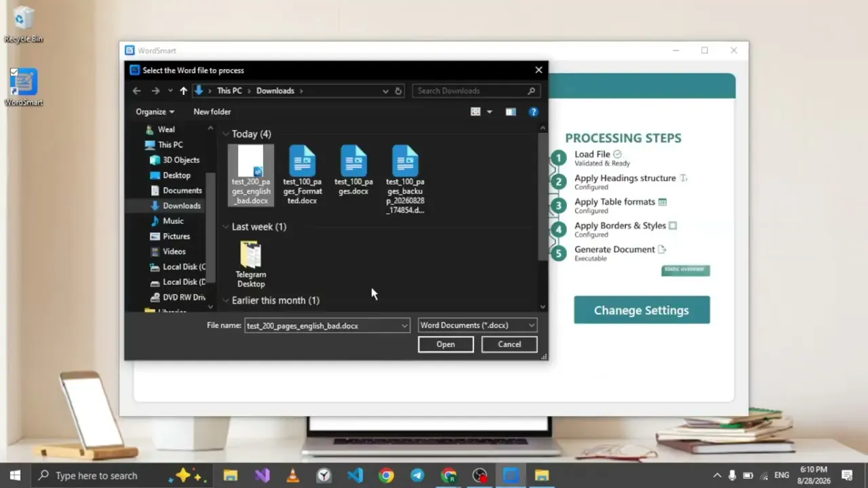Select the test_100_pages_Formatted.docx file
Viewport: 868px width, 488px height.
(302, 175)
